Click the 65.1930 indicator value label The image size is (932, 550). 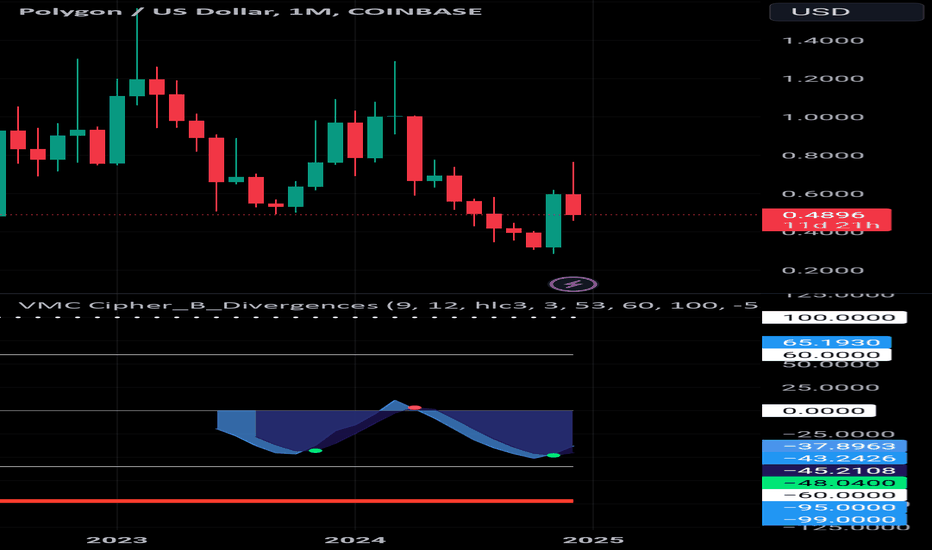tap(826, 342)
